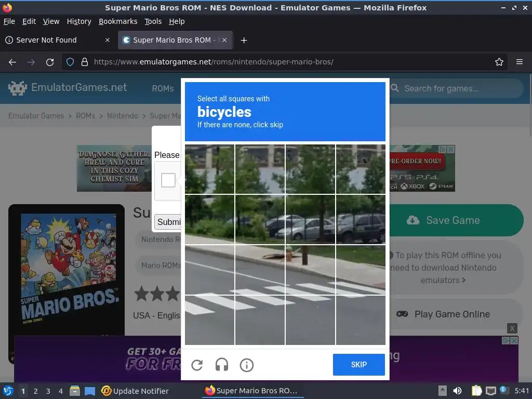
Task: Open the Tools menu
Action: coord(153,21)
